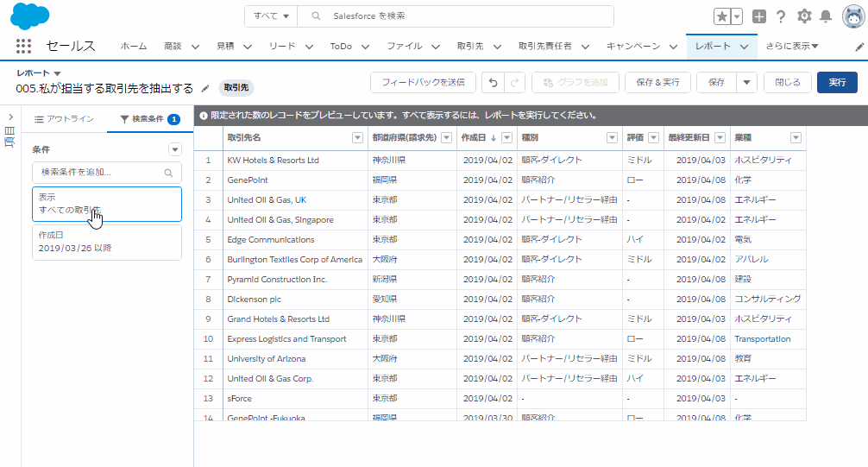
Task: Sort by 作成日 arrow icon
Action: pos(494,138)
